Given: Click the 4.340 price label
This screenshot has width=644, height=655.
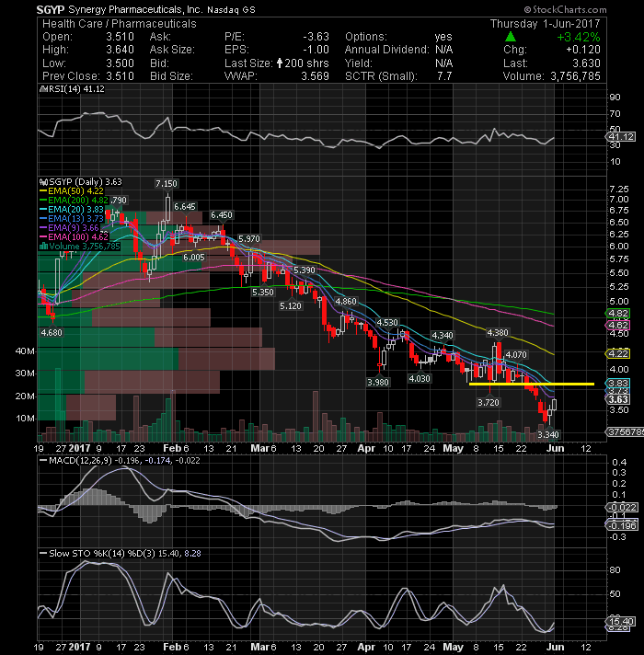Looking at the screenshot, I should point(443,335).
